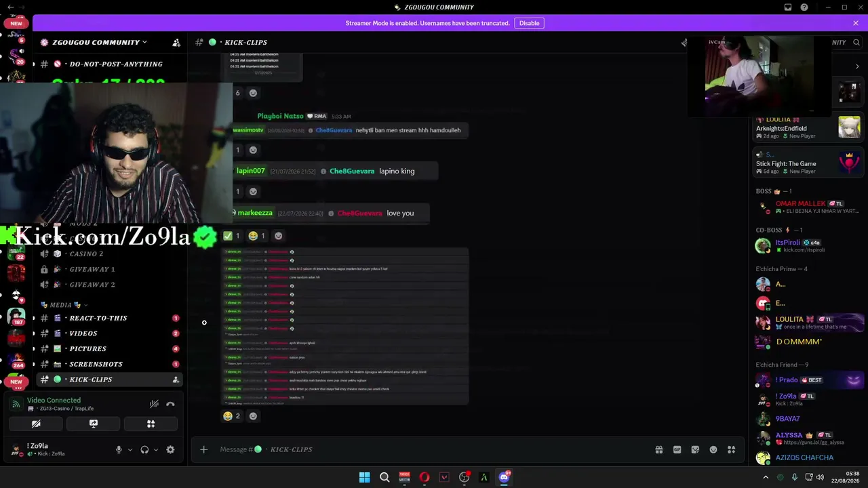The width and height of the screenshot is (868, 488).
Task: Open output device options arrow
Action: coord(155,449)
